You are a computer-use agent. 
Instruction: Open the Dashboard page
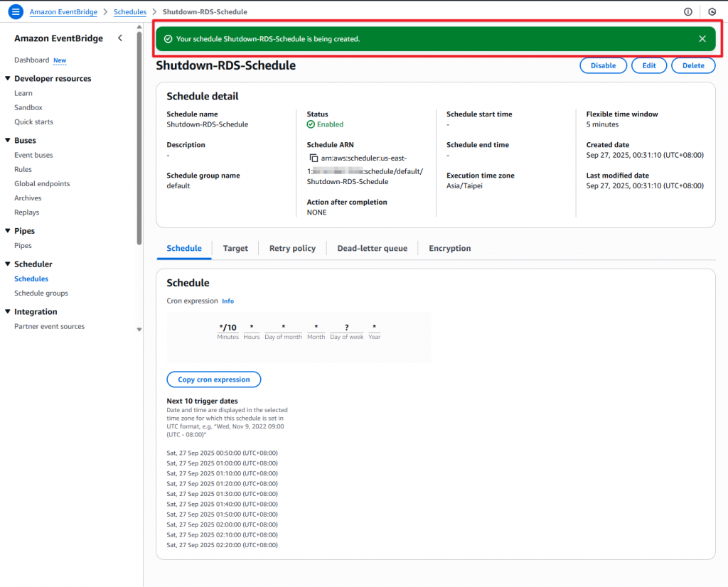[x=31, y=60]
